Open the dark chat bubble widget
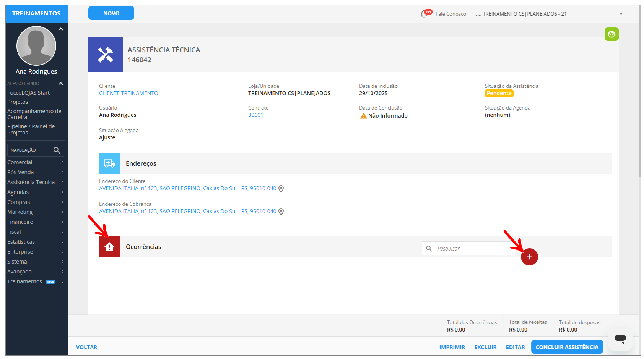Screen dimensions: 644x359 point(620,338)
